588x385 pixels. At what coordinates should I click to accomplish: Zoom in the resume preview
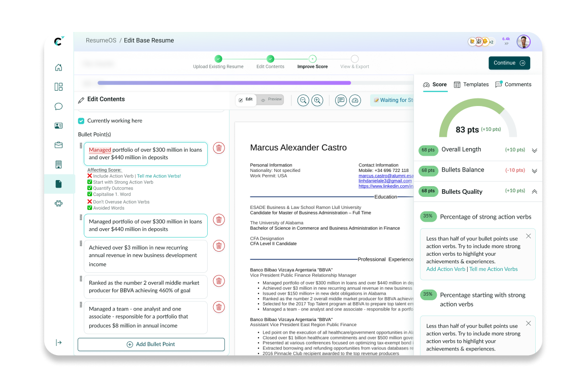tap(317, 100)
